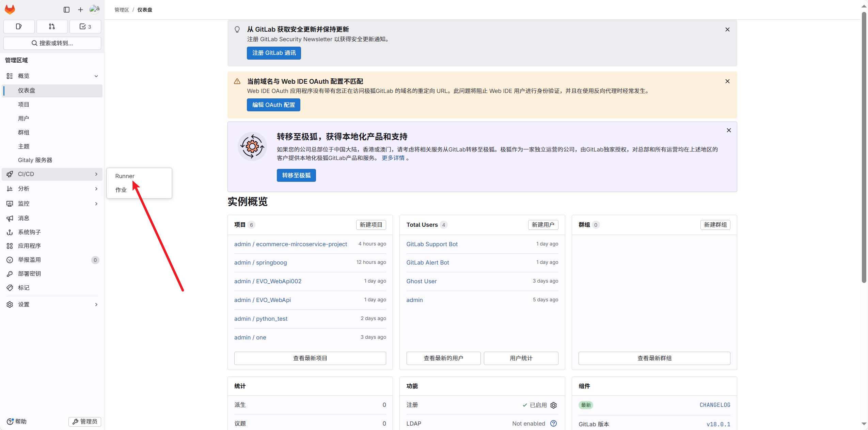Select 作业 in the CI/CD flyout menu

coord(121,190)
